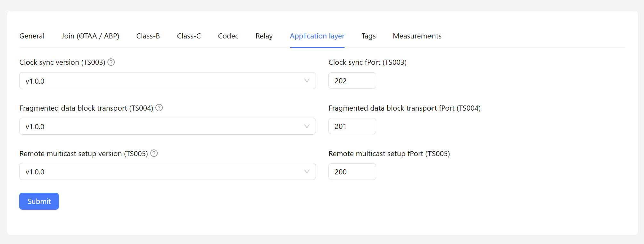Image resolution: width=644 pixels, height=244 pixels.
Task: Click the 'Fragmented data block transport fPort (TS004)' label
Action: [405, 108]
